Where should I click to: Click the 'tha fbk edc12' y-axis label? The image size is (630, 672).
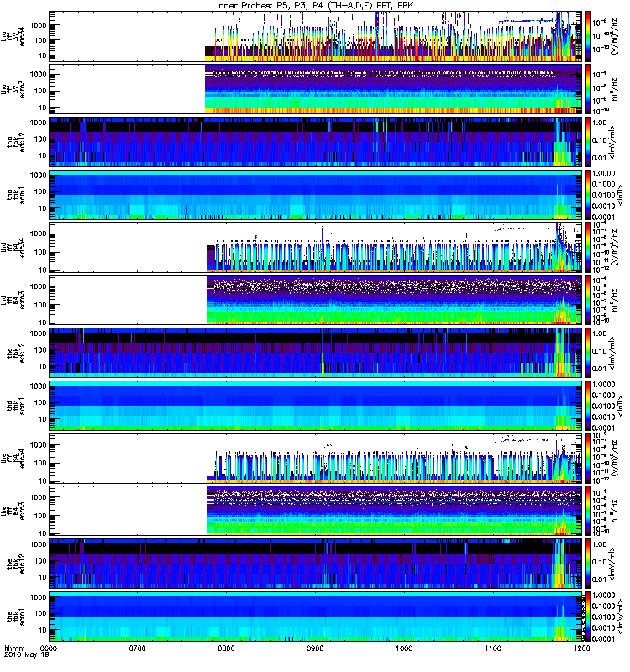pyautogui.click(x=16, y=142)
